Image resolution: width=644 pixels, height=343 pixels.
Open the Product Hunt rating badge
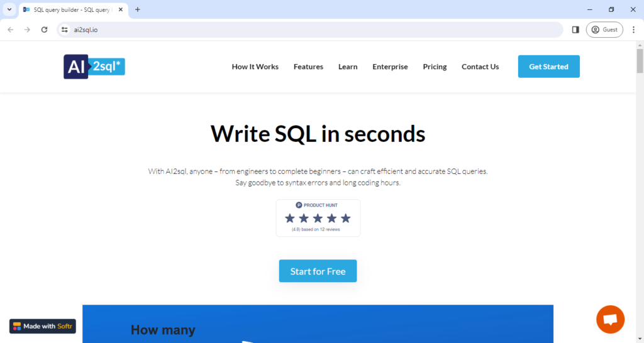click(318, 218)
